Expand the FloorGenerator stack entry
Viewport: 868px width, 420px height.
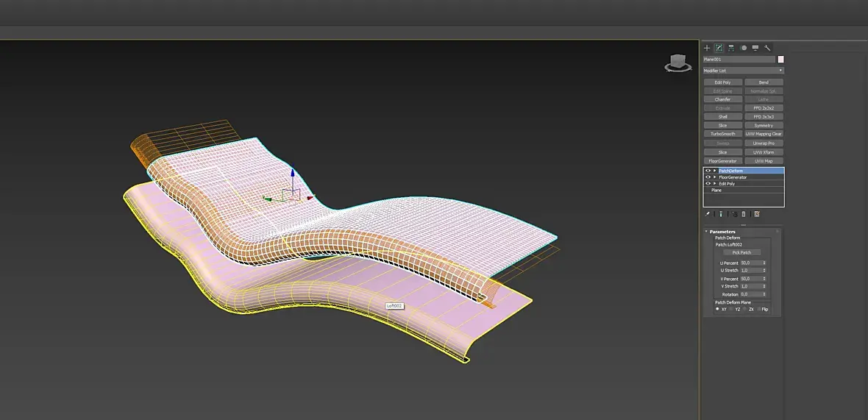coord(715,177)
